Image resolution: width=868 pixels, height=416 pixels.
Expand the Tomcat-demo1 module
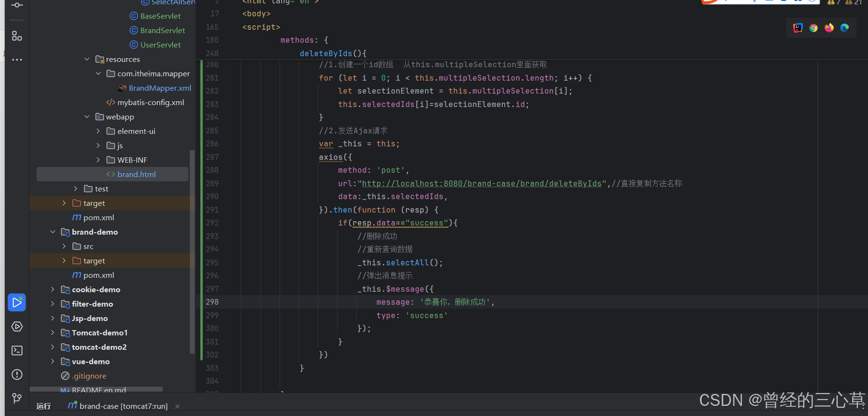pos(53,333)
